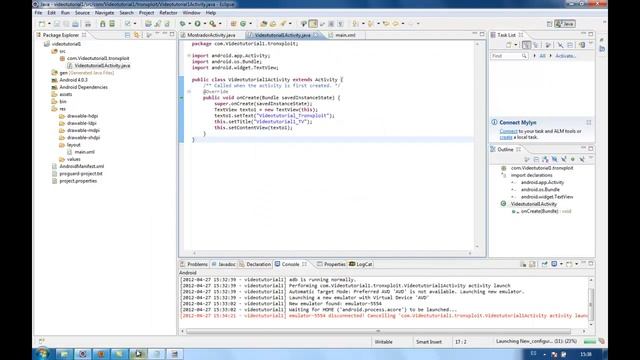Click the Debug bug toolbar icon
This screenshot has width=640, height=360.
(x=182, y=24)
